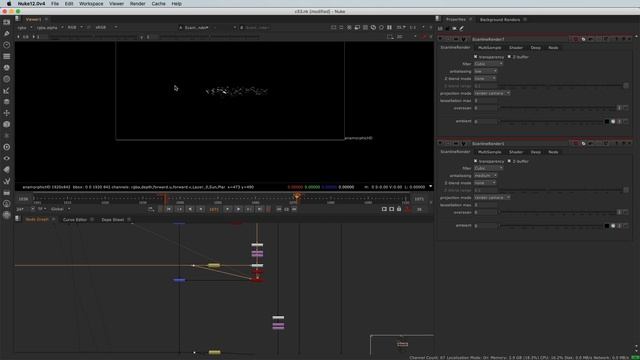Screen dimensions: 640x360
Task: Open Node tab in lower ScanlineRender1 panel
Action: (x=553, y=152)
